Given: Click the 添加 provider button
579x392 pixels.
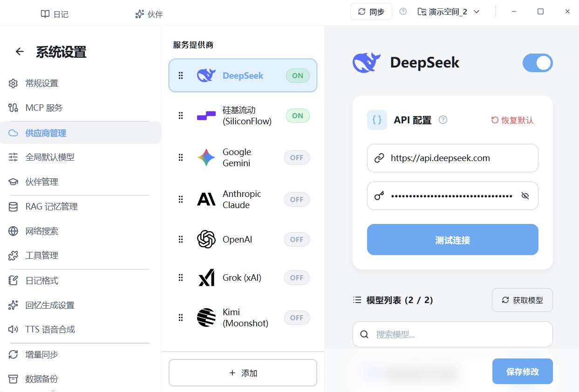Looking at the screenshot, I should click(x=243, y=373).
